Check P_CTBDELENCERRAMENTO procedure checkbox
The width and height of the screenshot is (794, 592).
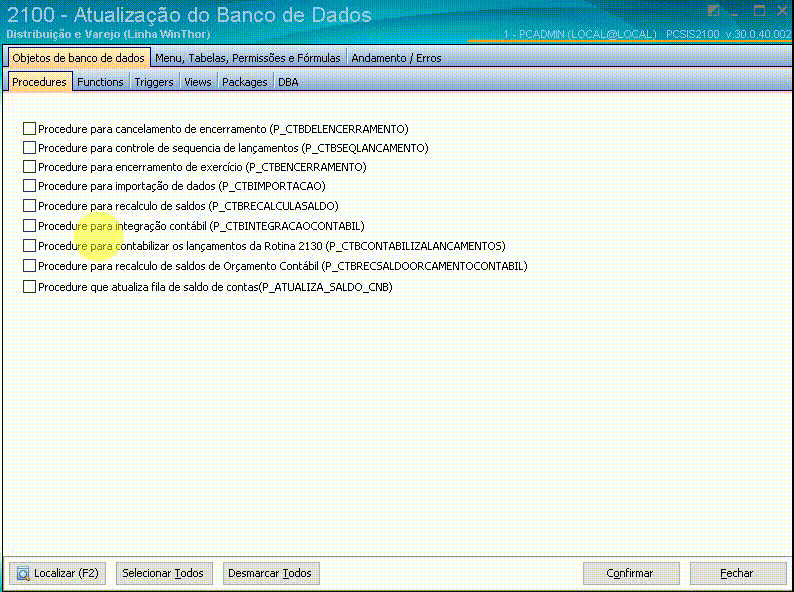click(x=29, y=129)
